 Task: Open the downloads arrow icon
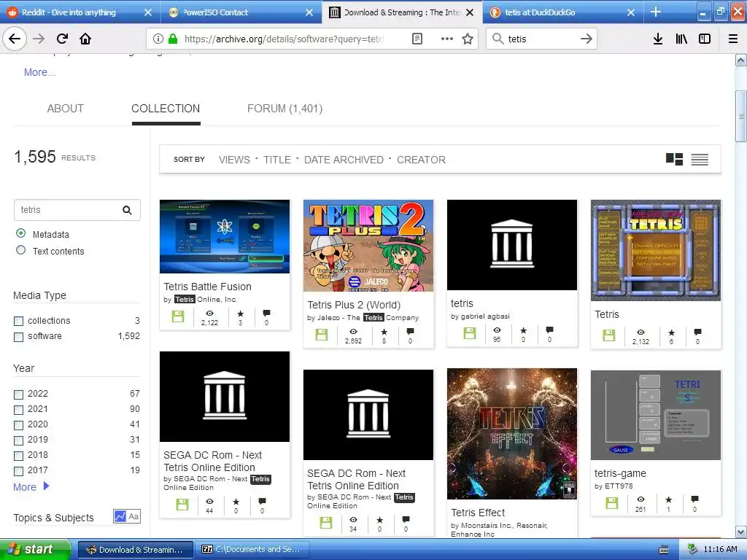pyautogui.click(x=658, y=39)
